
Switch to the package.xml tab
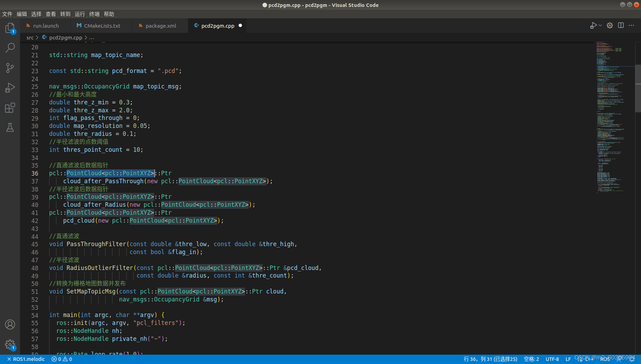click(x=161, y=26)
